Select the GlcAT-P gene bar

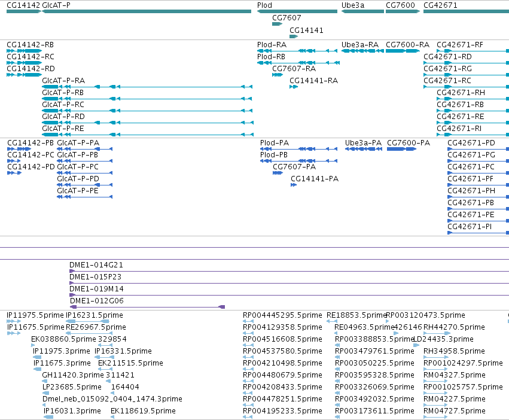pos(147,11)
